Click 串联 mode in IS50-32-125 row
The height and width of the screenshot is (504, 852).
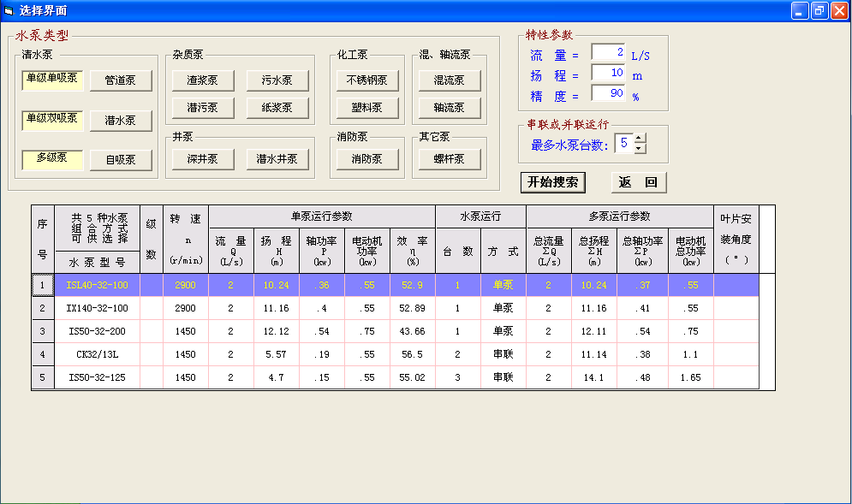(x=503, y=377)
